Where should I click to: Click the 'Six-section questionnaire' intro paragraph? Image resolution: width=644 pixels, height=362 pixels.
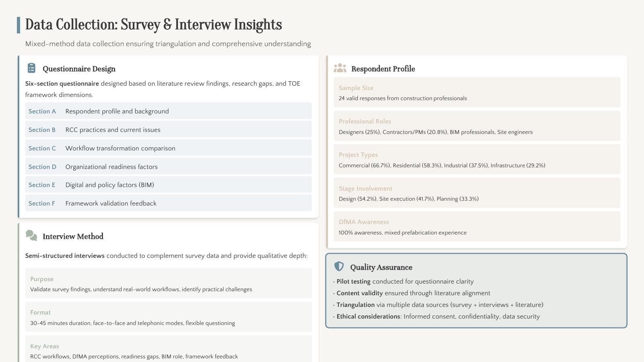pos(163,89)
